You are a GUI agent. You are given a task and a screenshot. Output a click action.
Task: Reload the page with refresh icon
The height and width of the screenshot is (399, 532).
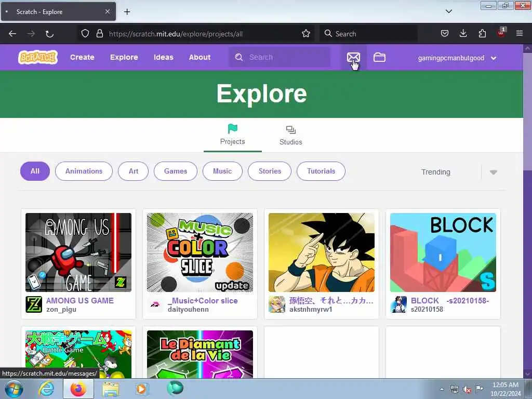coord(49,34)
